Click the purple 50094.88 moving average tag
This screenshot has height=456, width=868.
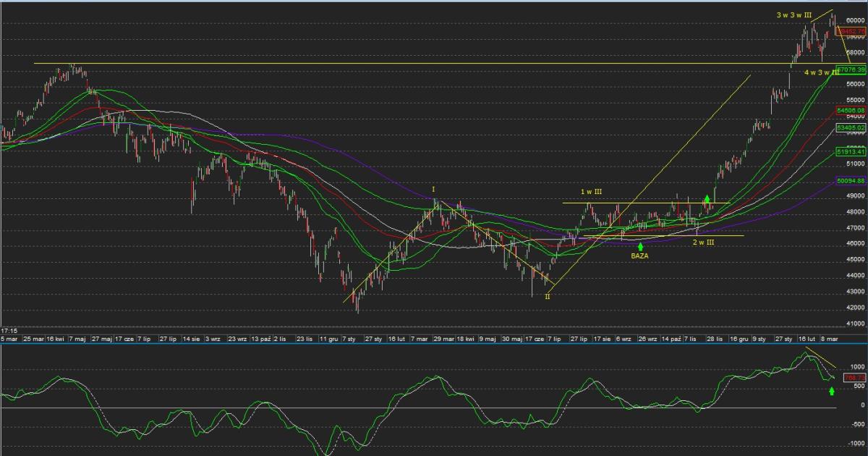(x=851, y=180)
